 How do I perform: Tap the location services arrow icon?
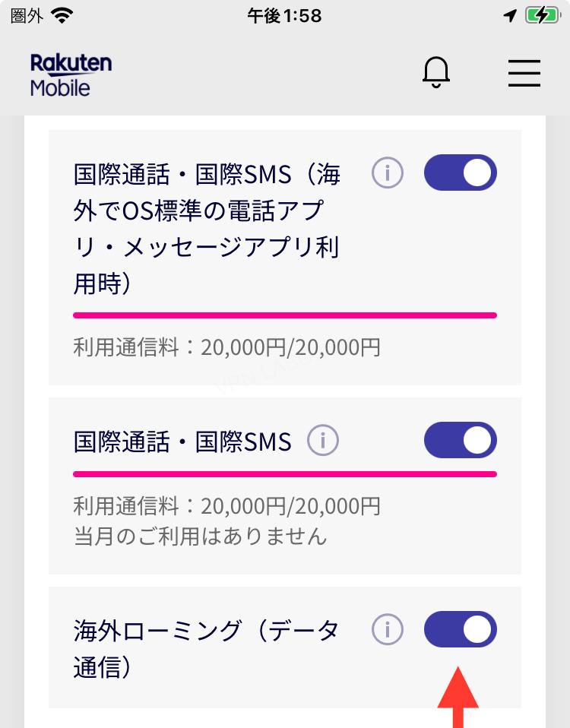tap(510, 15)
